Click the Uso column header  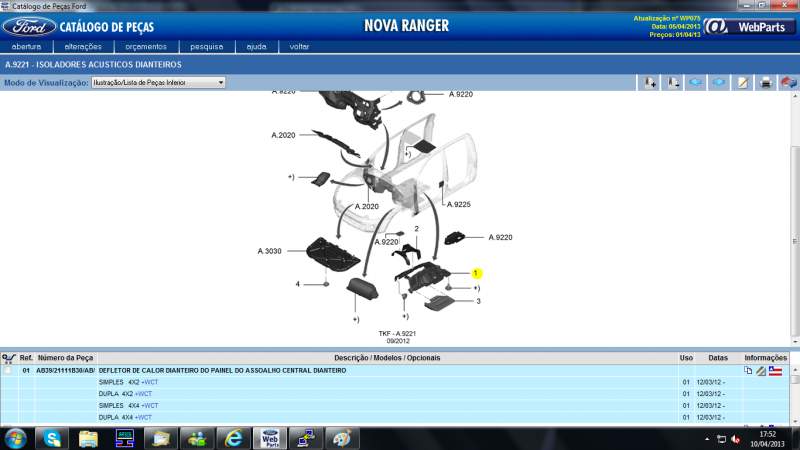686,358
